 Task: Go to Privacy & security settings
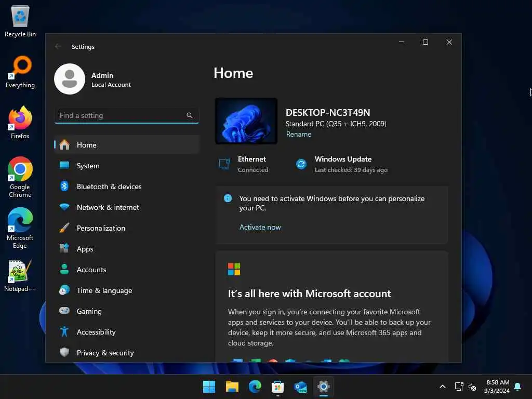(x=127, y=353)
